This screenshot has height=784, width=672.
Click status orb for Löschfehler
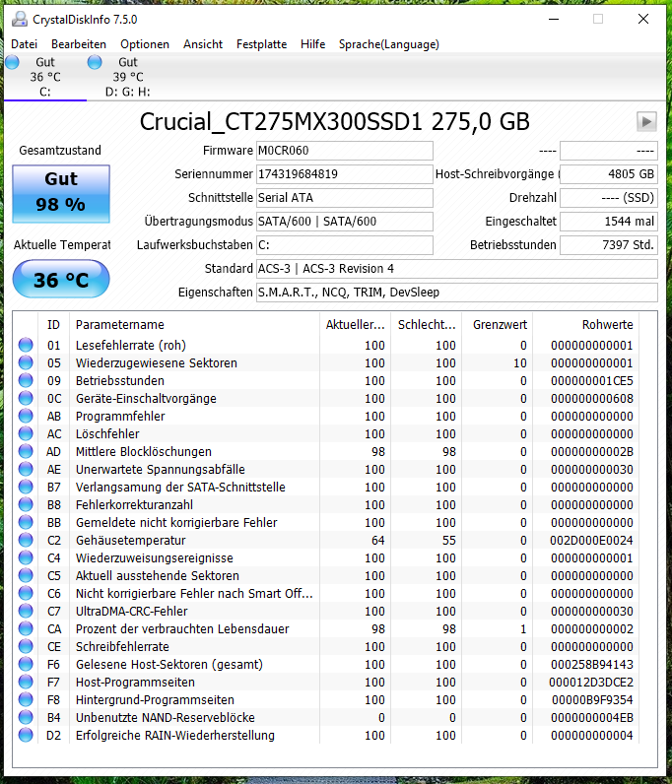click(26, 433)
